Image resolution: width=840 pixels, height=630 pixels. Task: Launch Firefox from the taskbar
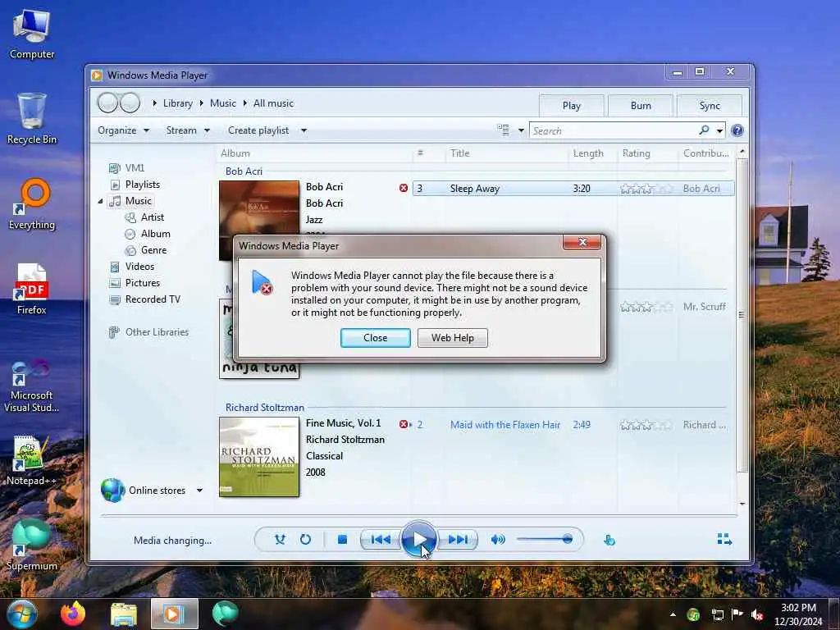(73, 614)
